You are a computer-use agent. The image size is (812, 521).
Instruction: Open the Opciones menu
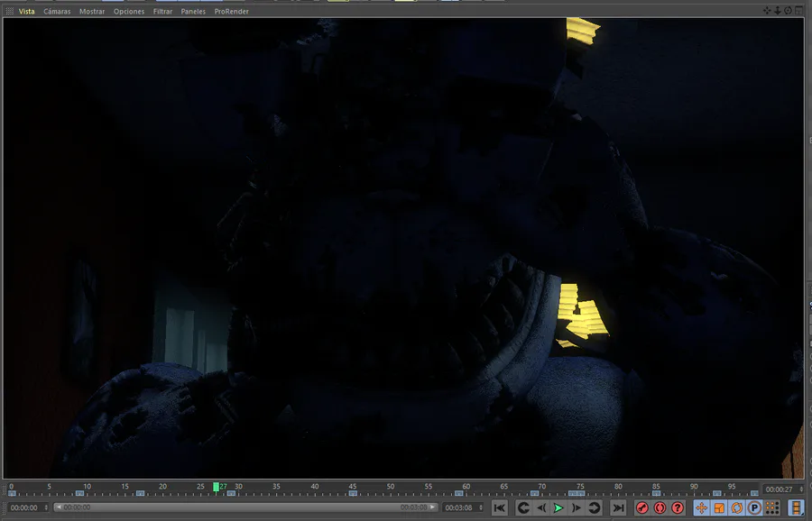coord(129,11)
